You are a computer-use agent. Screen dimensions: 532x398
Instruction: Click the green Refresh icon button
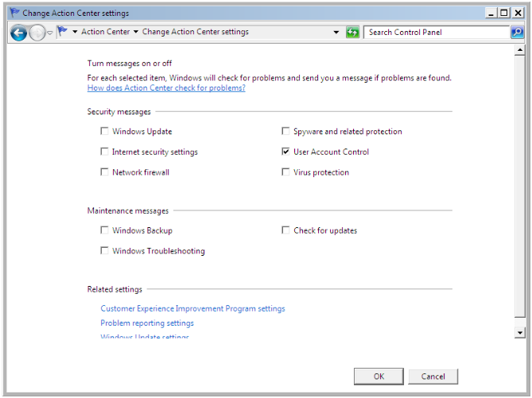coord(352,33)
